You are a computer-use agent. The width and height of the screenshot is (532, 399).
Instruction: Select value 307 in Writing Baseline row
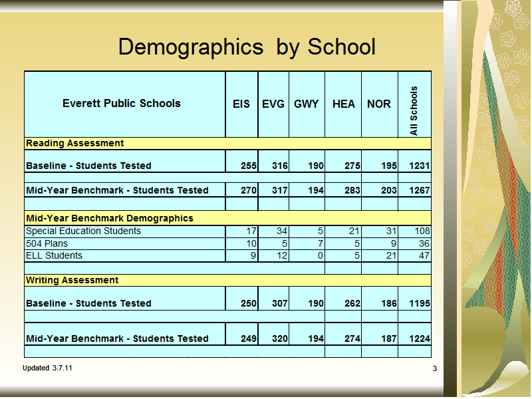280,303
